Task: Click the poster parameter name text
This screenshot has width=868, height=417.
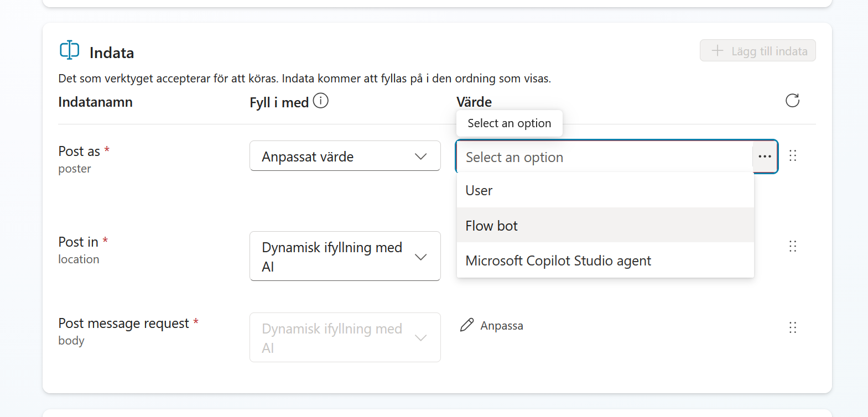Action: 75,169
